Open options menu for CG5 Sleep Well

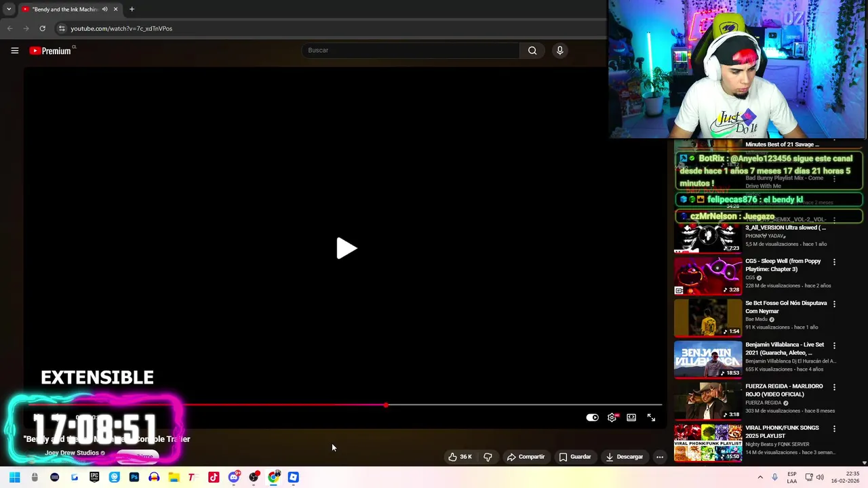pyautogui.click(x=834, y=262)
